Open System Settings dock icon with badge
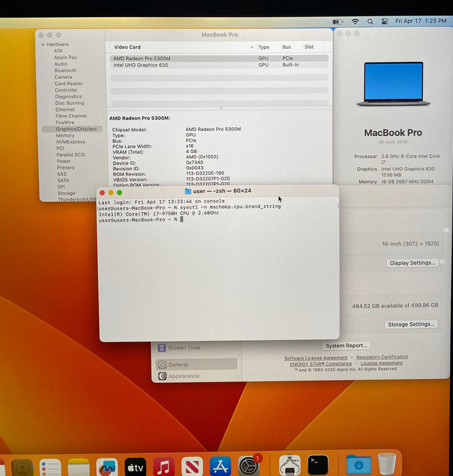Viewport: 453px width, 476px height. [249, 466]
